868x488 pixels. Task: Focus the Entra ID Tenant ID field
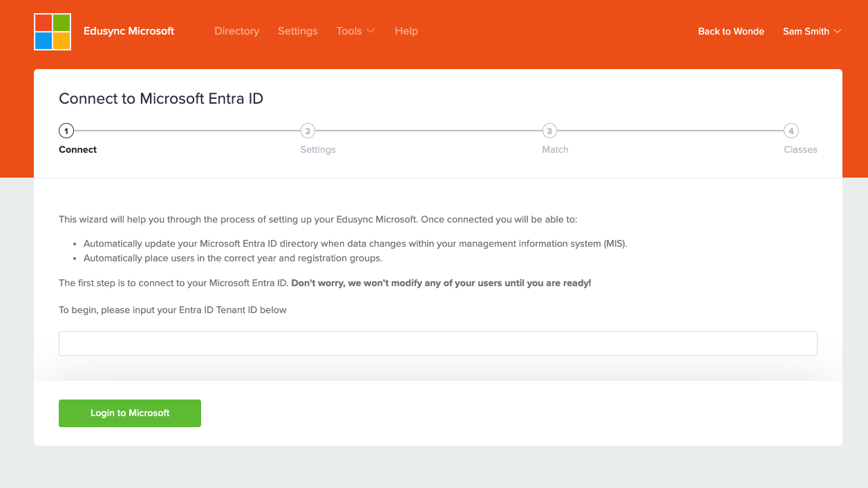[438, 344]
